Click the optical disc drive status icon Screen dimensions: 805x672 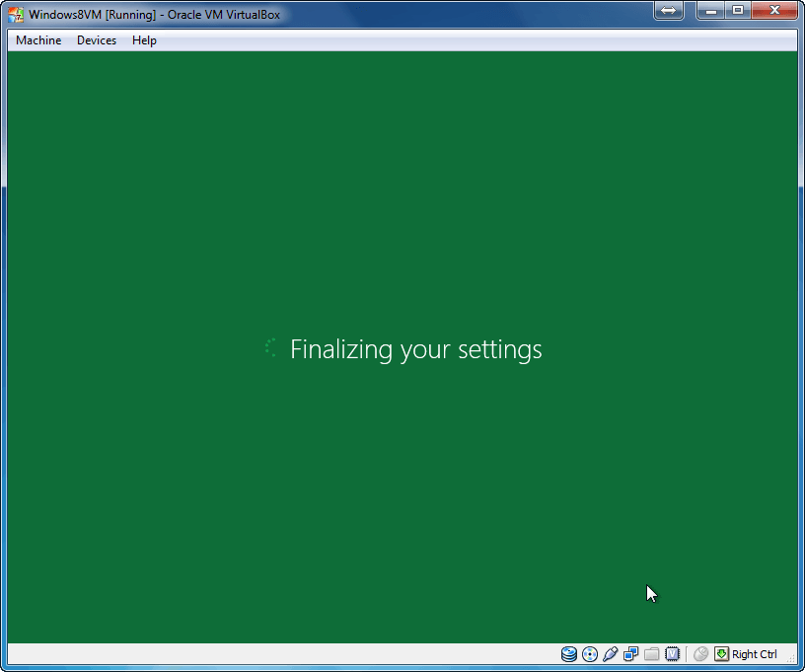pyautogui.click(x=590, y=654)
